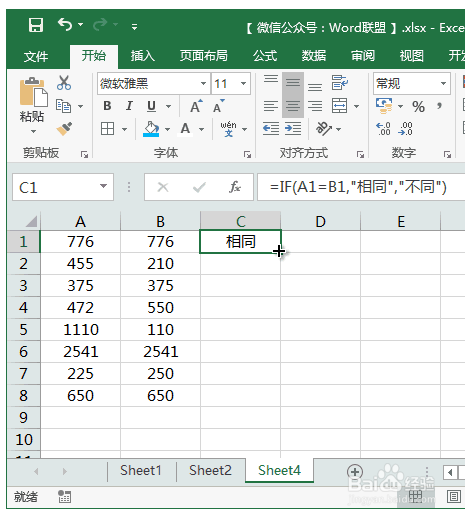The height and width of the screenshot is (517, 465).
Task: Open the number format dropdown 常规
Action: (x=443, y=83)
